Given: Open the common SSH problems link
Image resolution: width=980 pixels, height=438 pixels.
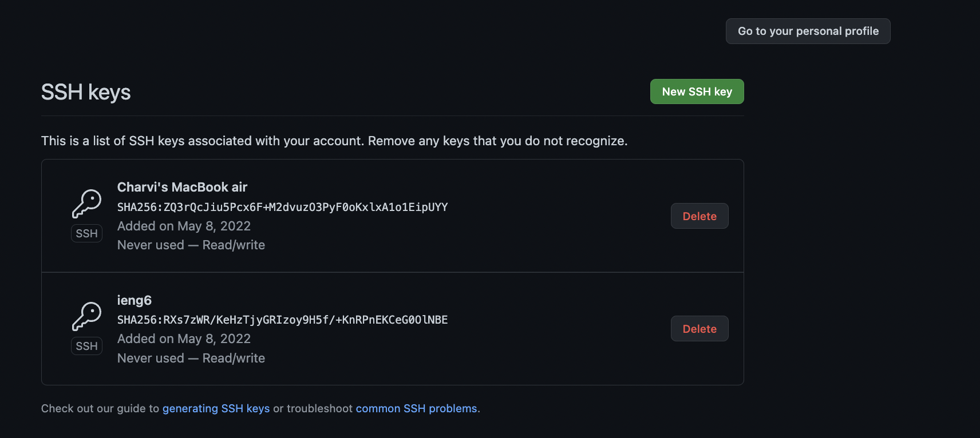Looking at the screenshot, I should pyautogui.click(x=416, y=408).
